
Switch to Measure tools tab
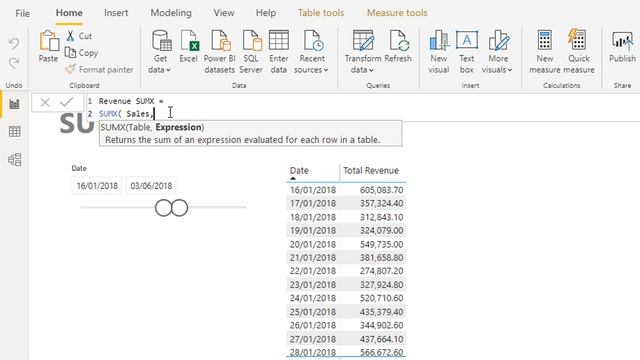tap(397, 13)
